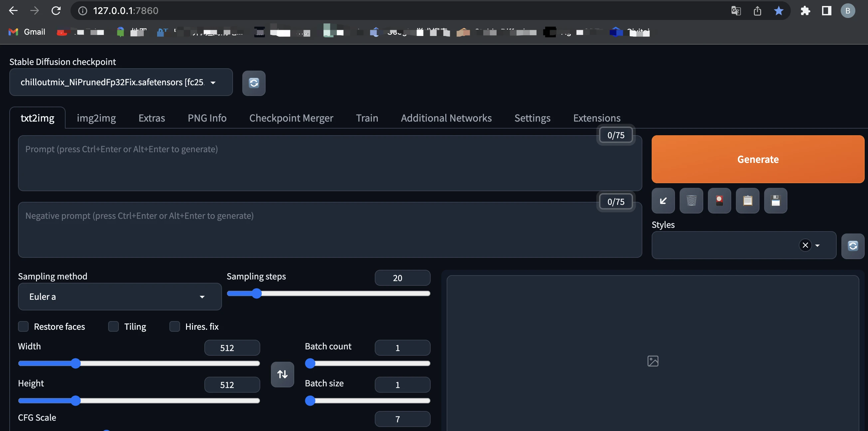Open browser extensions puzzle icon

point(805,11)
